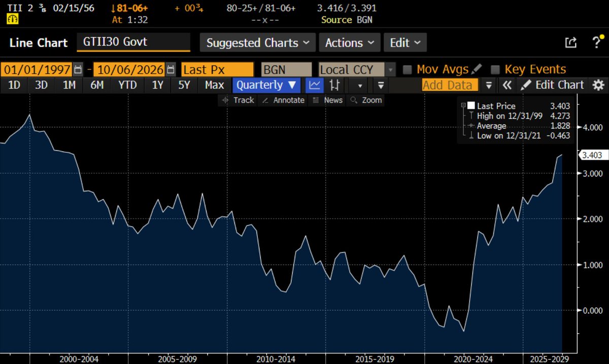Screen dimensions: 609x364
Task: Select the 1M time range
Action: [69, 85]
